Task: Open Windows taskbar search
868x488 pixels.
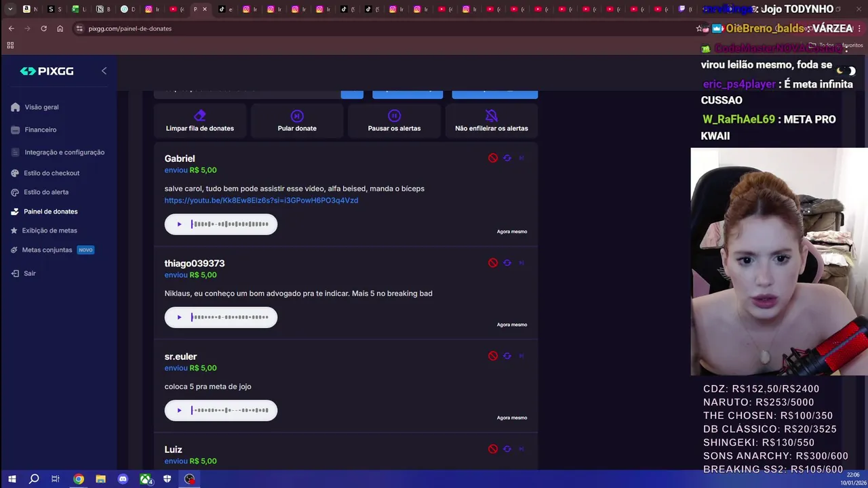Action: pos(34,479)
